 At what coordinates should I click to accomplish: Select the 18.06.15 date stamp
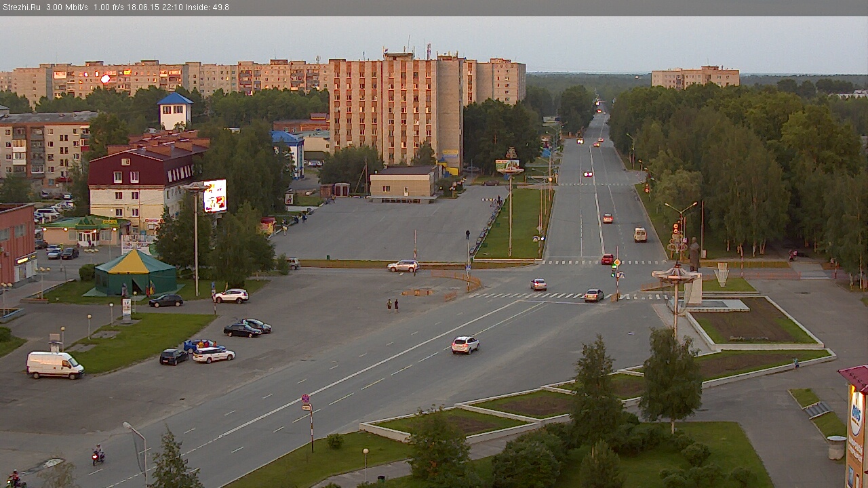pos(143,7)
